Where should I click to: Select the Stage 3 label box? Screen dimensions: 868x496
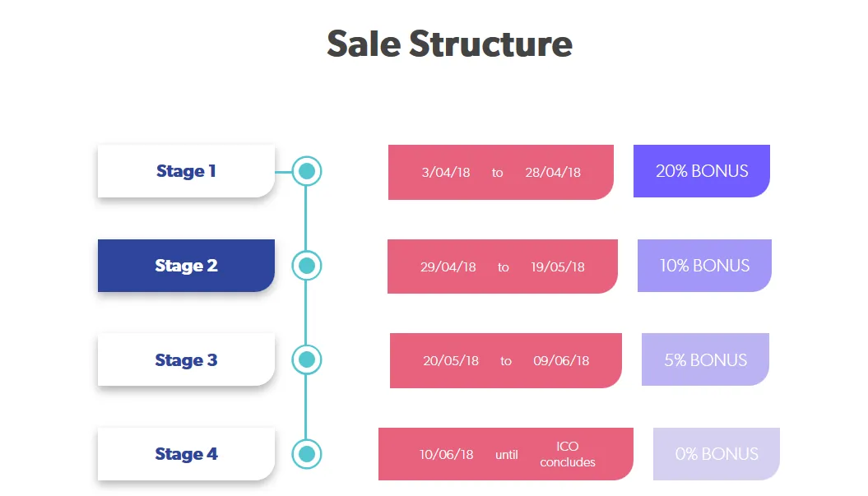click(x=186, y=359)
